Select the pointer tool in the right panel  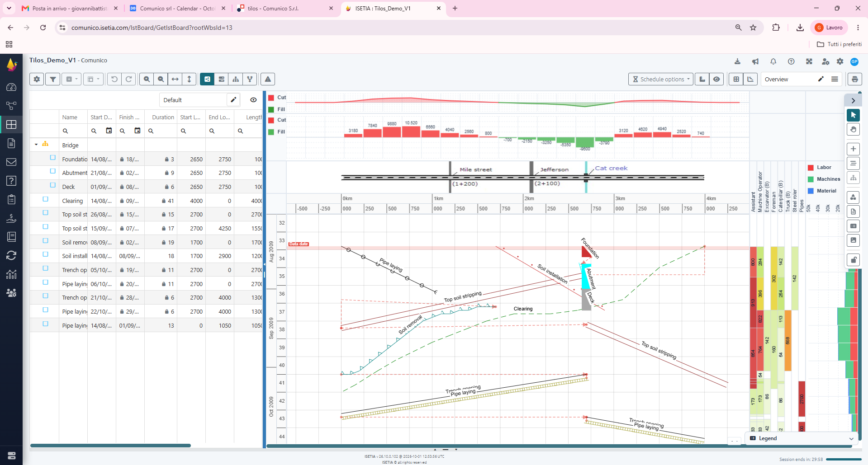853,115
